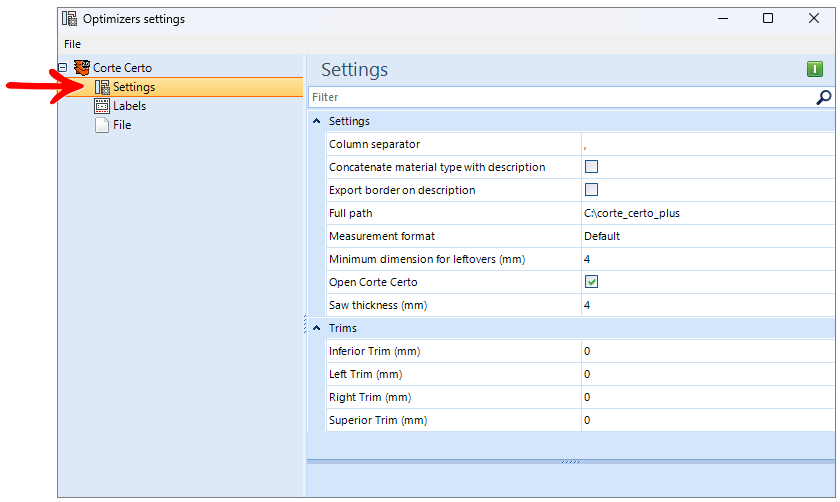Collapse the Corte Certo tree node
The image size is (840, 502).
pos(63,68)
